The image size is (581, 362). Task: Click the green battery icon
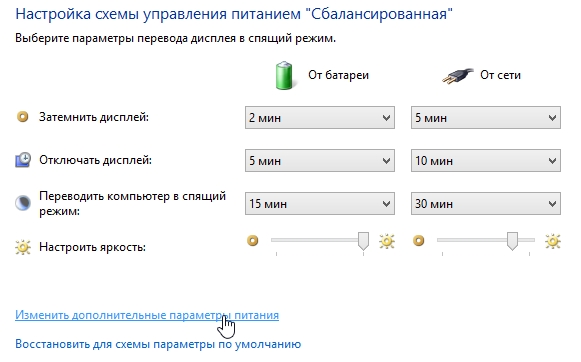click(x=284, y=76)
